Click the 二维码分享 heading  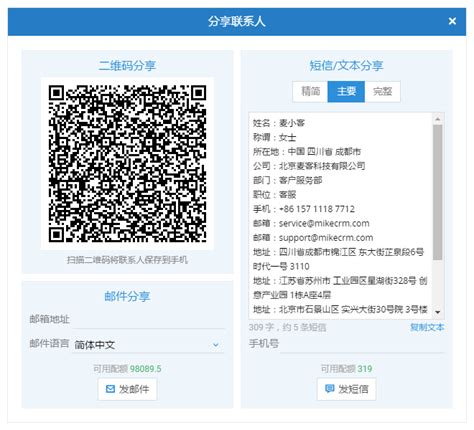click(127, 65)
